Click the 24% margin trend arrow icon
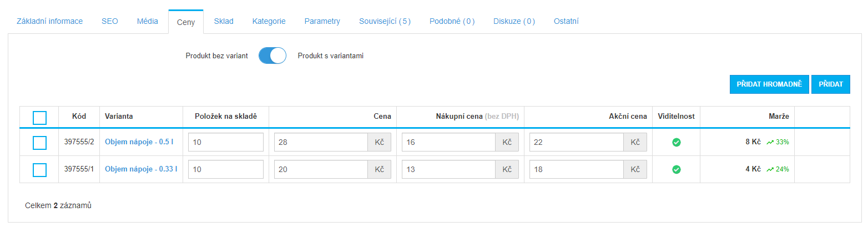This screenshot has height=232, width=868. click(x=770, y=169)
